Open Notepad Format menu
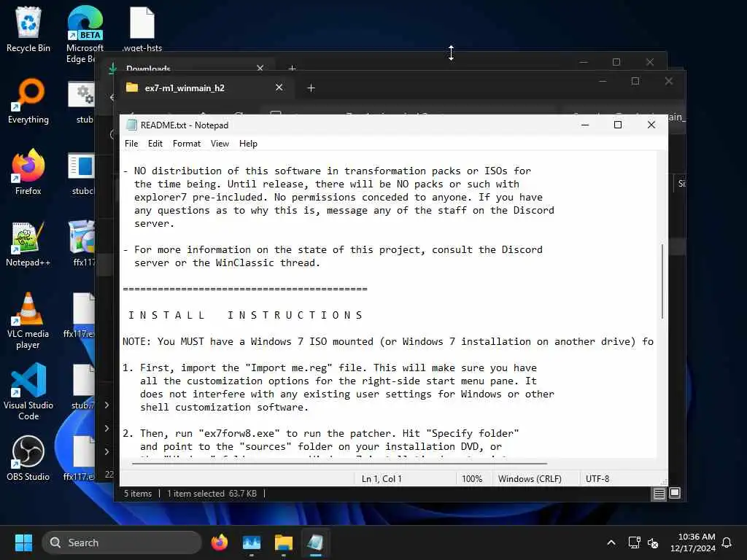The image size is (747, 560). 186,144
